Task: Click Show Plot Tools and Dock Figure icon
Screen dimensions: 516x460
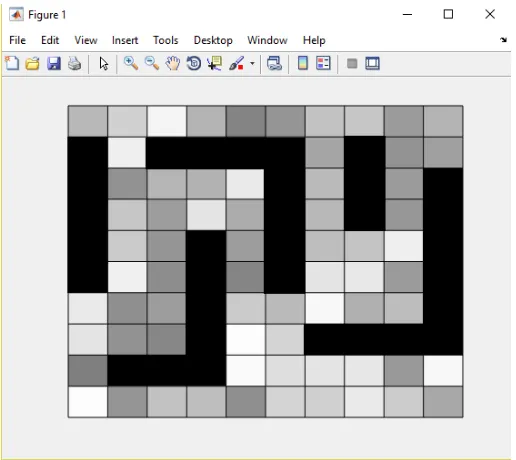Action: [x=372, y=63]
